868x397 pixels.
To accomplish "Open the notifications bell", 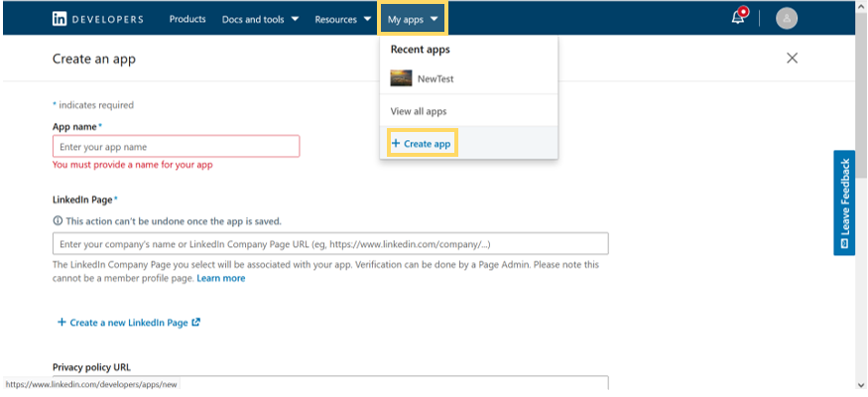I will coord(738,18).
